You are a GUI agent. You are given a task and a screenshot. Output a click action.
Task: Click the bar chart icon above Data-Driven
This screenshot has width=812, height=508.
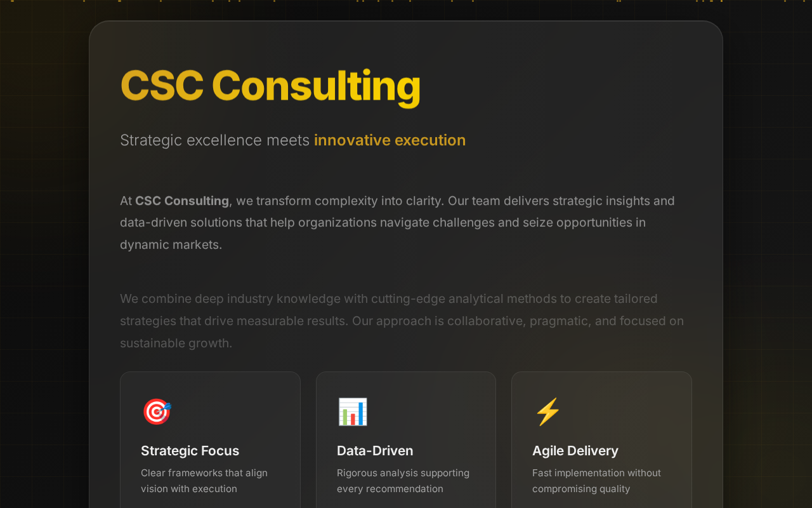(x=353, y=411)
